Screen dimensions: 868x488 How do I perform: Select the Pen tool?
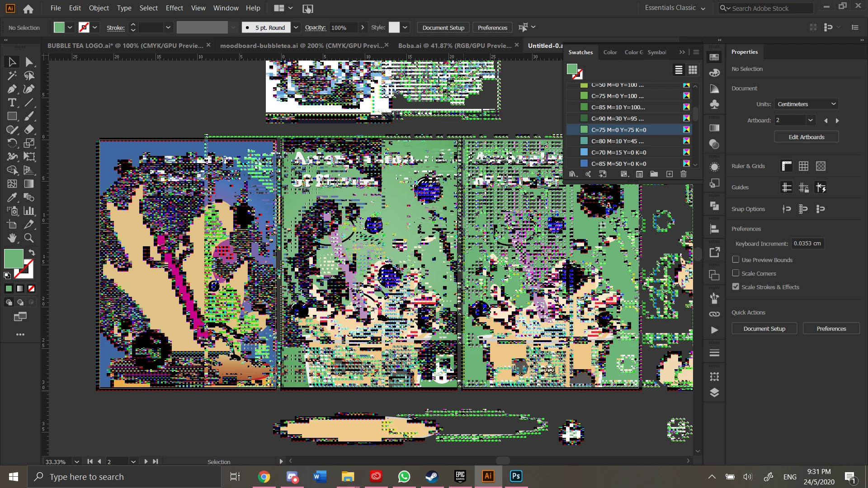tap(12, 89)
